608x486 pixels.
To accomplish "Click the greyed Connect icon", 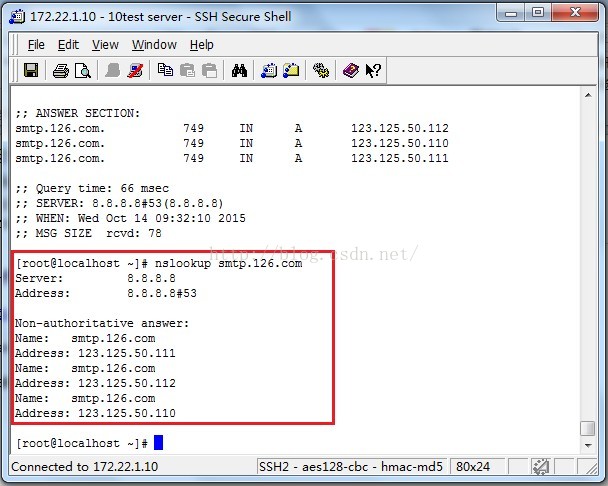I will [x=112, y=70].
